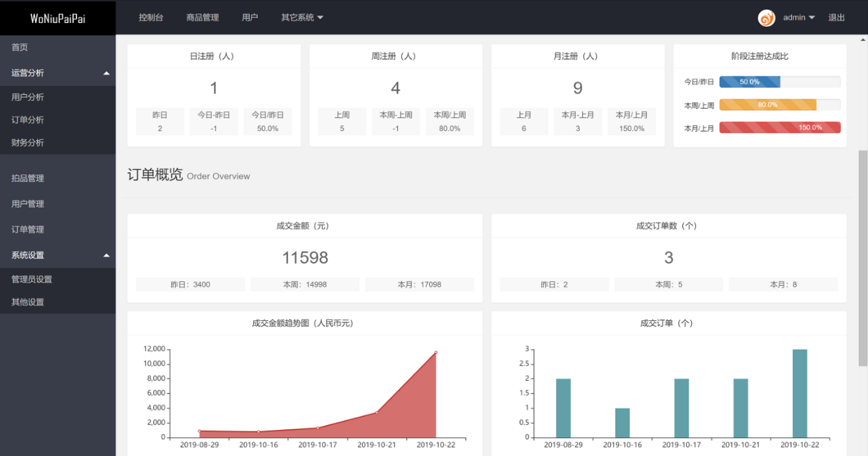Open 控制台 in the top navigation
Image resolution: width=868 pixels, height=456 pixels.
pos(151,18)
